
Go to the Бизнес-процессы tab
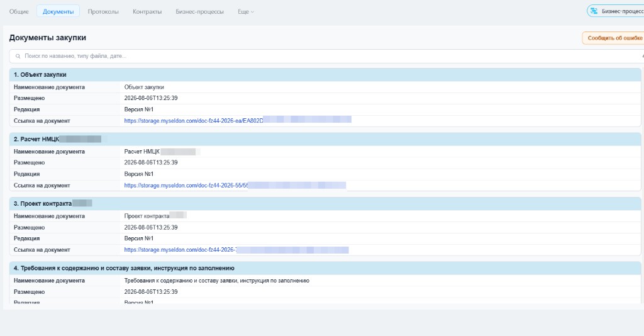point(199,11)
